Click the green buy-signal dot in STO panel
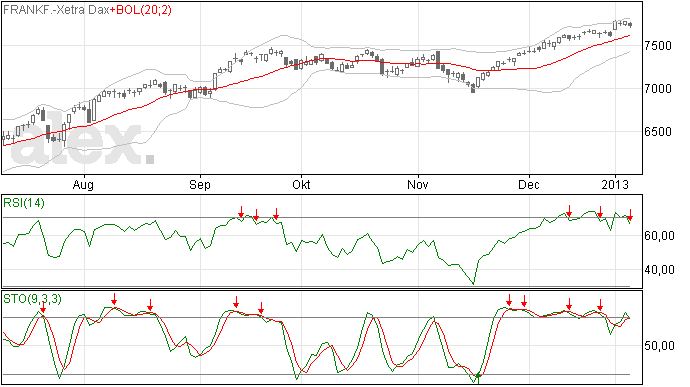 click(x=478, y=376)
